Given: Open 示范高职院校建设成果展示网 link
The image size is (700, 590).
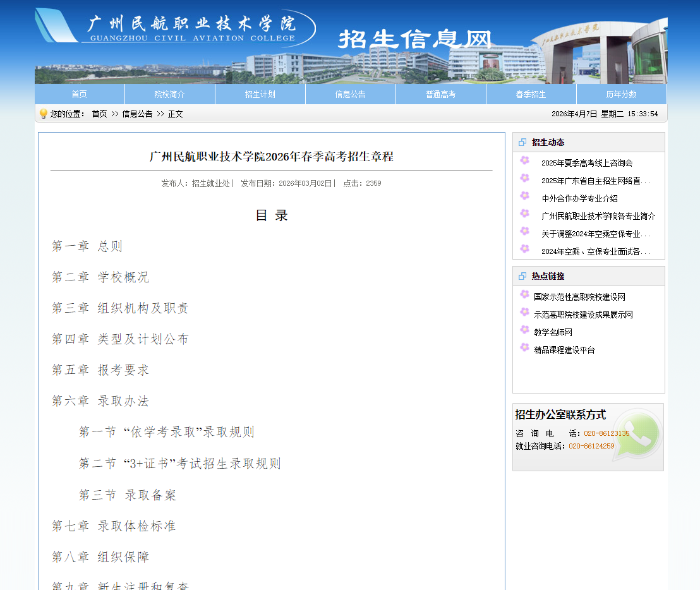Looking at the screenshot, I should (584, 313).
